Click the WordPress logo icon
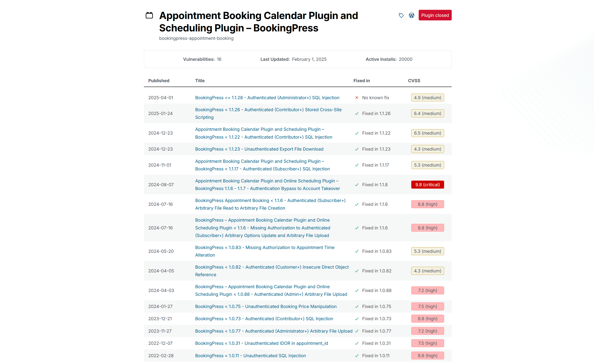 (411, 15)
